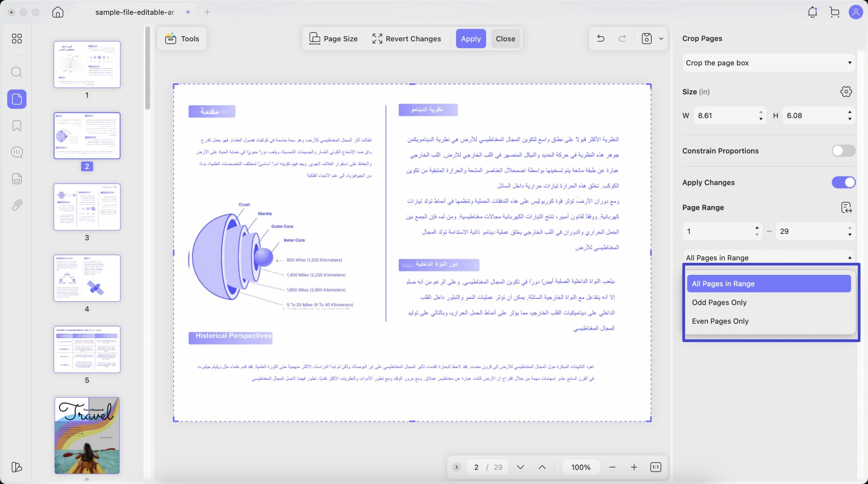This screenshot has width=868, height=484.
Task: Click the Page Size button
Action: coord(333,39)
